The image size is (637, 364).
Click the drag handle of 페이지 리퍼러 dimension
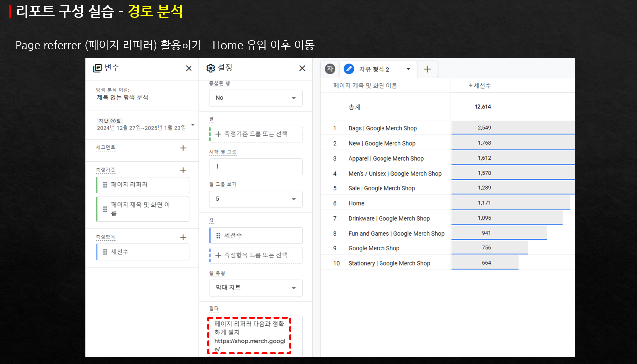click(x=105, y=184)
